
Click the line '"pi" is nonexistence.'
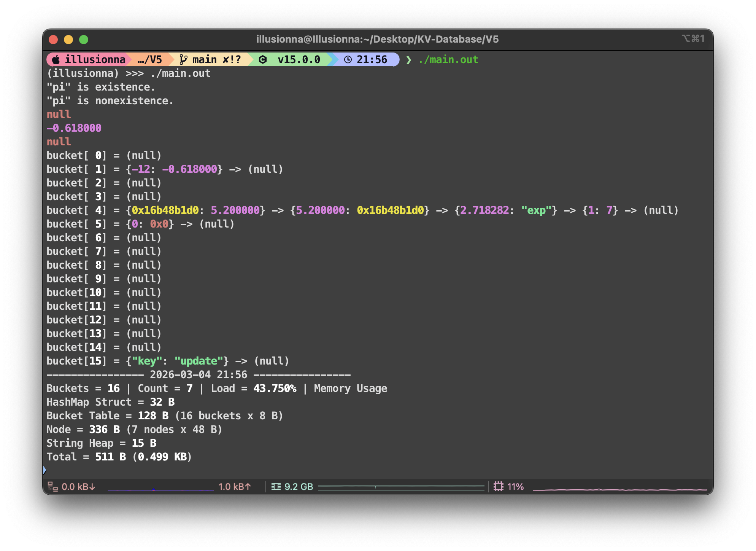tap(110, 101)
